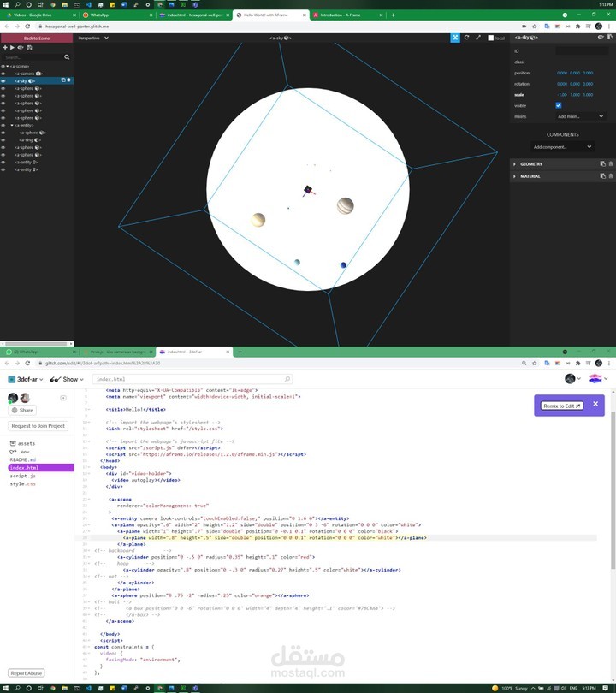Toggle visibility of a-sky entity row
The image size is (616, 693).
[x=3, y=81]
